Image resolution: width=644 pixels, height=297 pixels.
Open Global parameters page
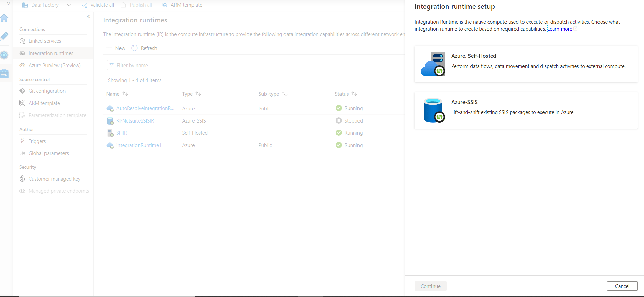coord(49,153)
